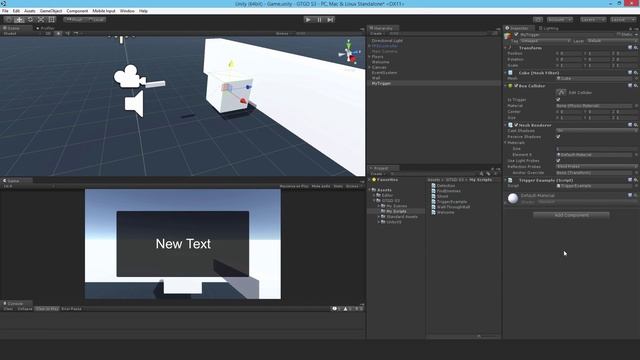The width and height of the screenshot is (640, 360).
Task: Click the Add Component button
Action: (x=571, y=215)
